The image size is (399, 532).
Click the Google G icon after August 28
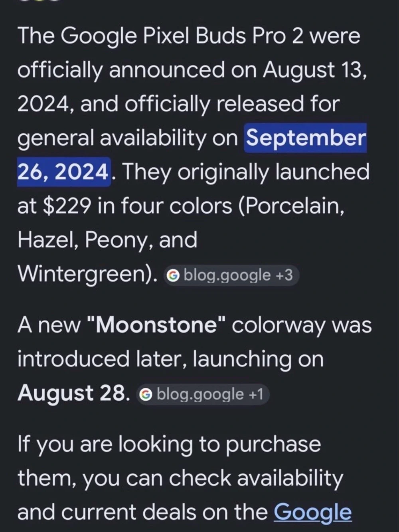pyautogui.click(x=146, y=395)
